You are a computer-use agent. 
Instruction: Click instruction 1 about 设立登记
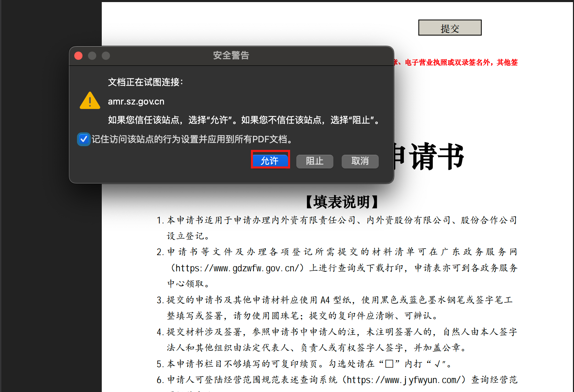pos(337,228)
